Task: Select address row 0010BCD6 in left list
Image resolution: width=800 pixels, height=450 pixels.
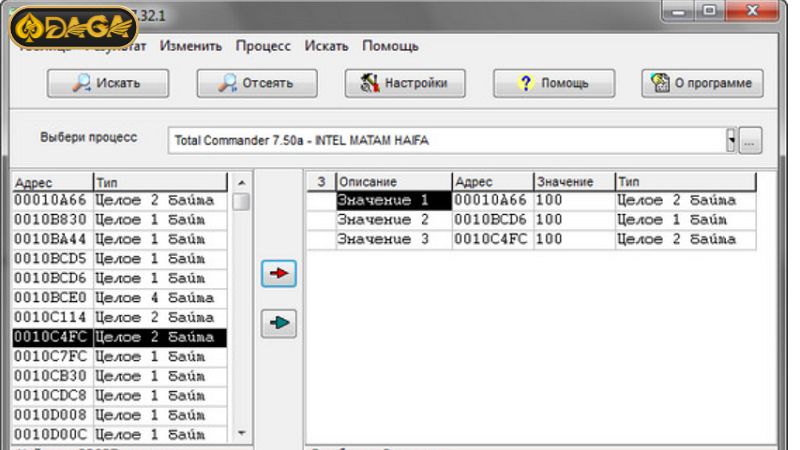Action: [x=120, y=279]
